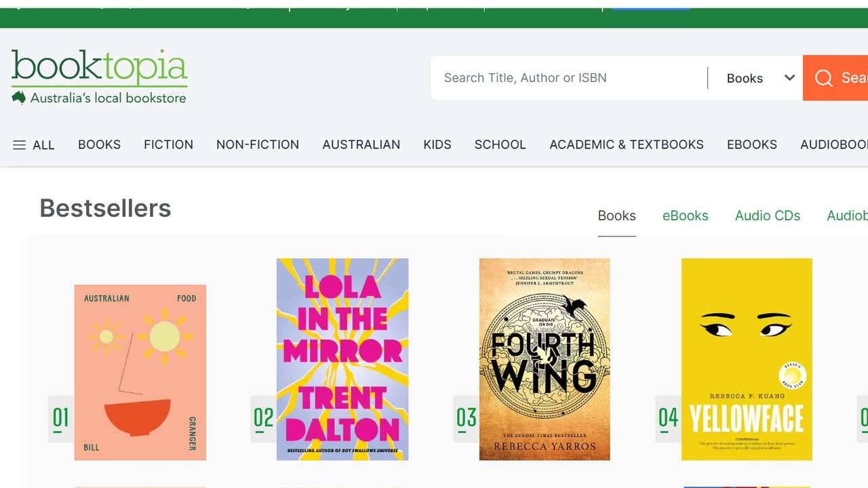Image resolution: width=868 pixels, height=488 pixels.
Task: Open the AUDIOBOOKS navigation item
Action: 834,144
